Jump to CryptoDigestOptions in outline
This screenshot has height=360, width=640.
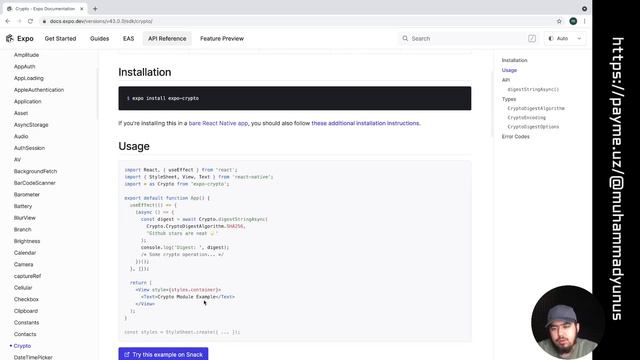533,127
